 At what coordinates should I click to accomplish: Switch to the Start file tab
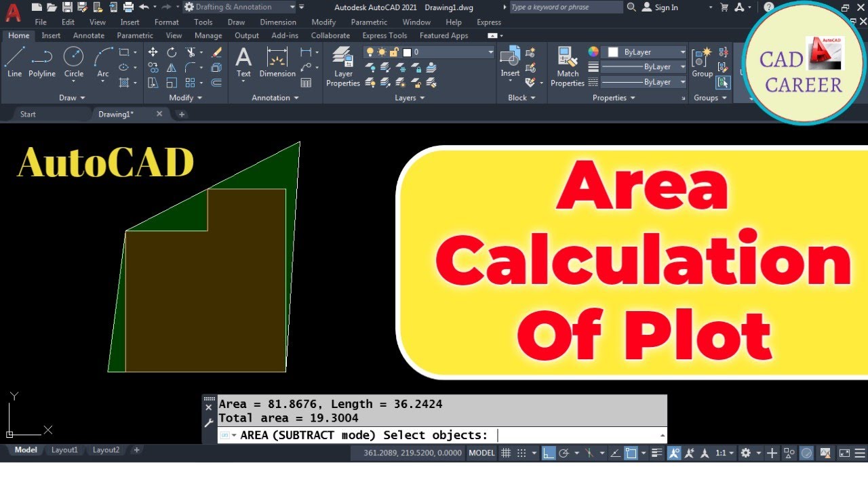[28, 114]
